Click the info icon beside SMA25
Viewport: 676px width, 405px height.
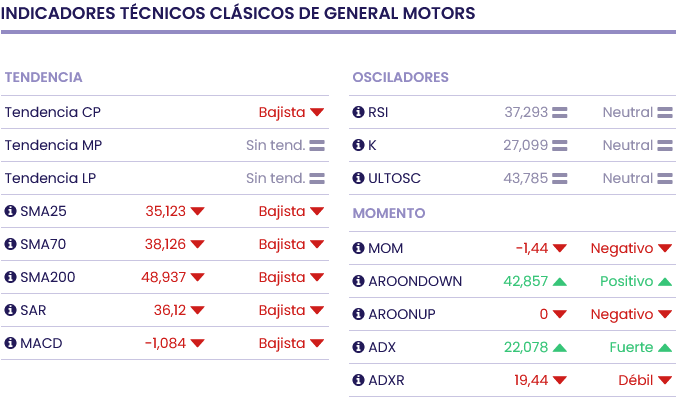11,211
